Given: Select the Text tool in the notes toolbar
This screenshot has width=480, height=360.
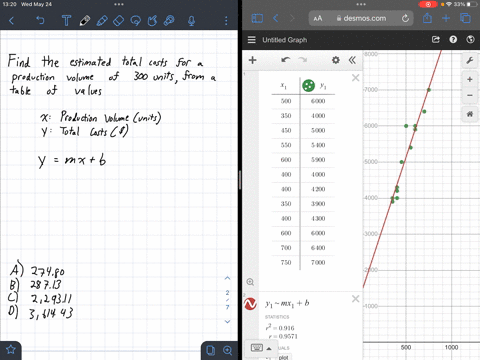Looking at the screenshot, I should (66, 21).
